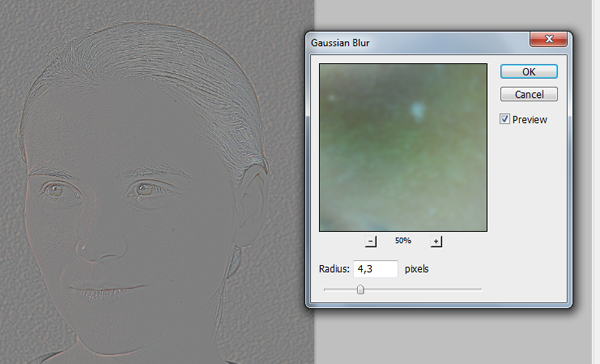Click the blur preview thumbnail in the dialog
Viewport: 600px width, 364px height.
click(403, 147)
